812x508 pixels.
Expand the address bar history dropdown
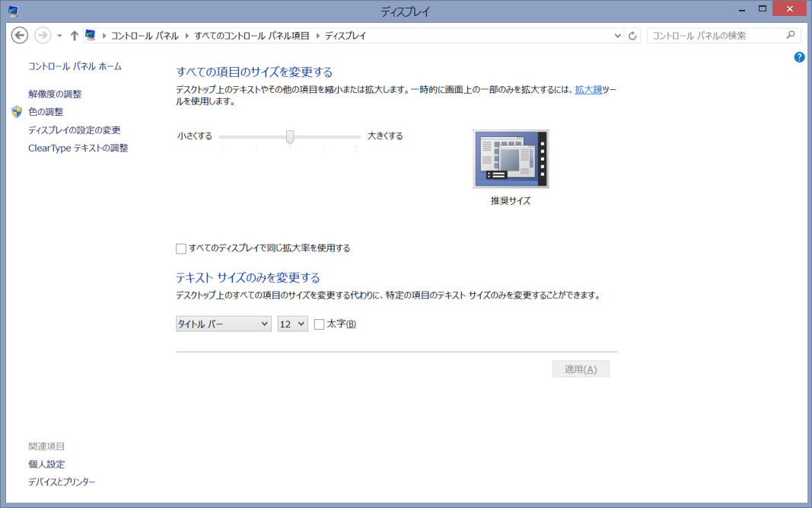pyautogui.click(x=617, y=36)
